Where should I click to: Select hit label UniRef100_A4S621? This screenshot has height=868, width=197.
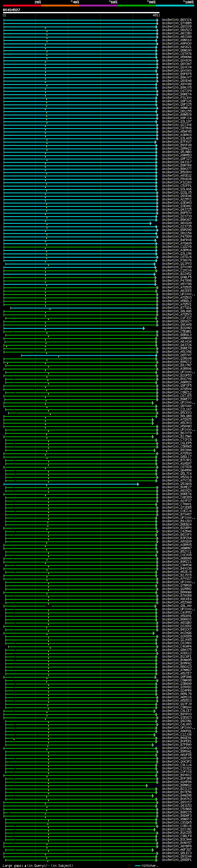pos(177,47)
